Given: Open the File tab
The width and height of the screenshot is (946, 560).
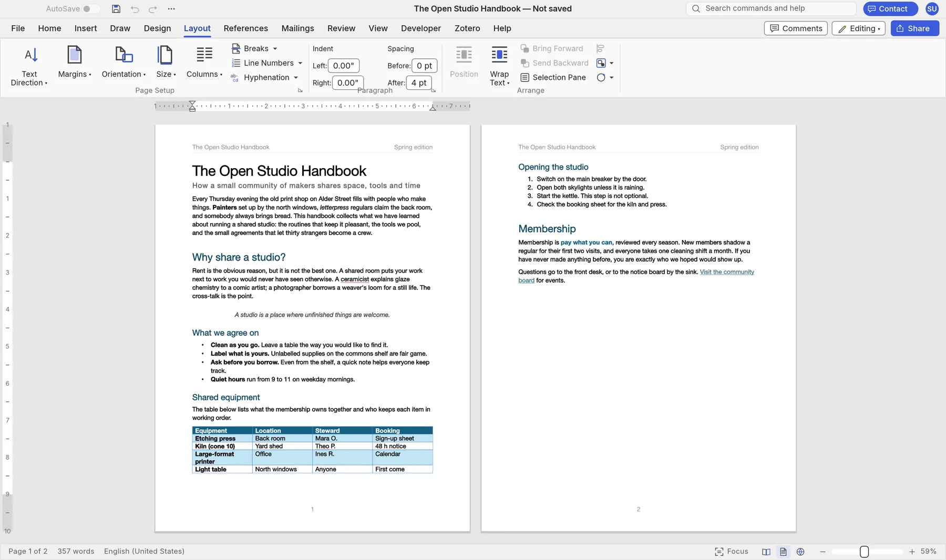Looking at the screenshot, I should tap(18, 28).
